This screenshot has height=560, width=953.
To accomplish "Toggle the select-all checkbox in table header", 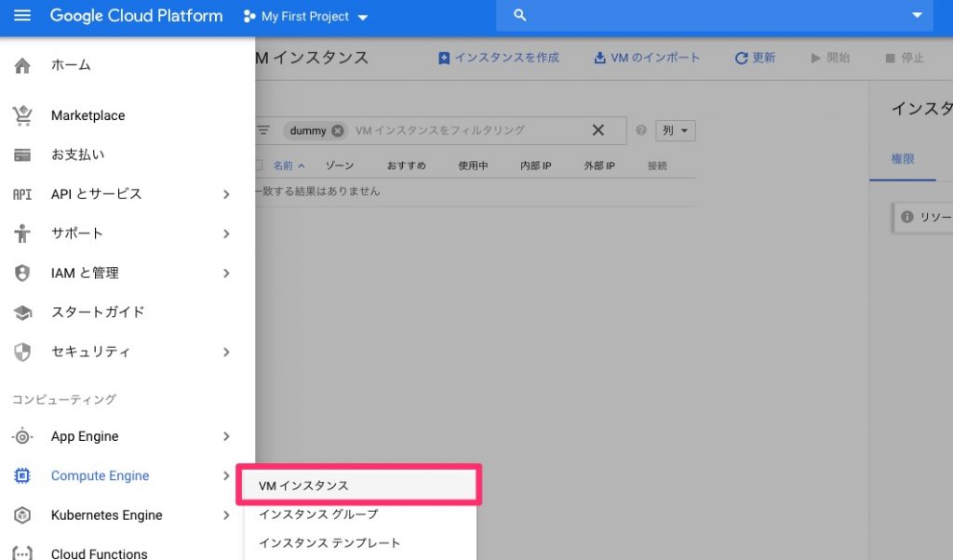I will pos(259,166).
